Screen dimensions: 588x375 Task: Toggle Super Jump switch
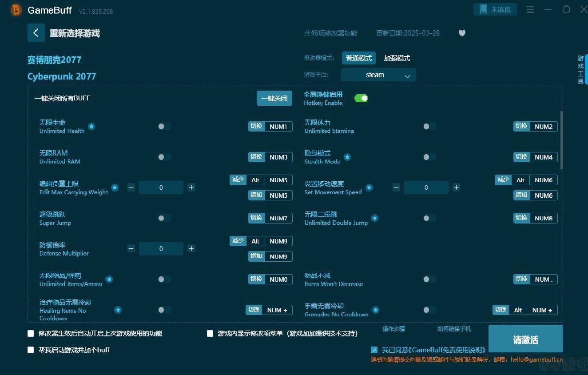pos(164,218)
